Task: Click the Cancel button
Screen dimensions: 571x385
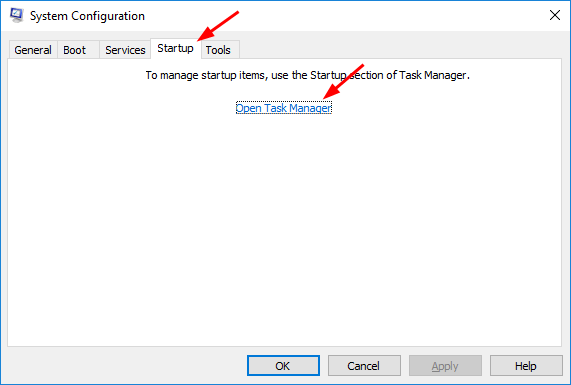Action: (364, 366)
